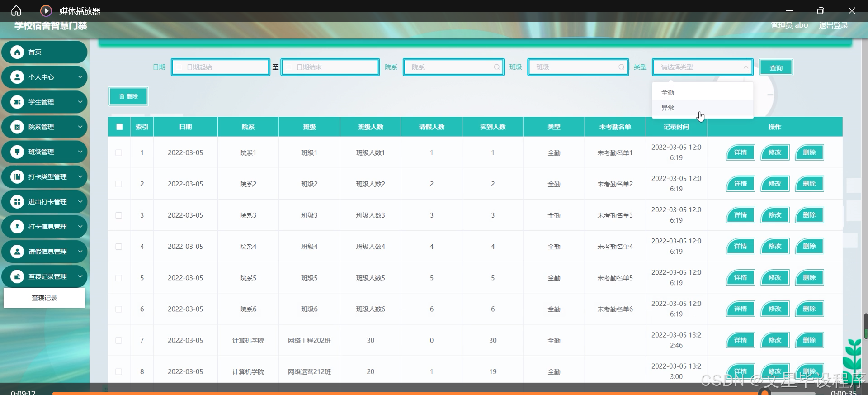This screenshot has width=868, height=395.
Task: Collapse the 查寝记录管理 menu chevron
Action: 80,276
